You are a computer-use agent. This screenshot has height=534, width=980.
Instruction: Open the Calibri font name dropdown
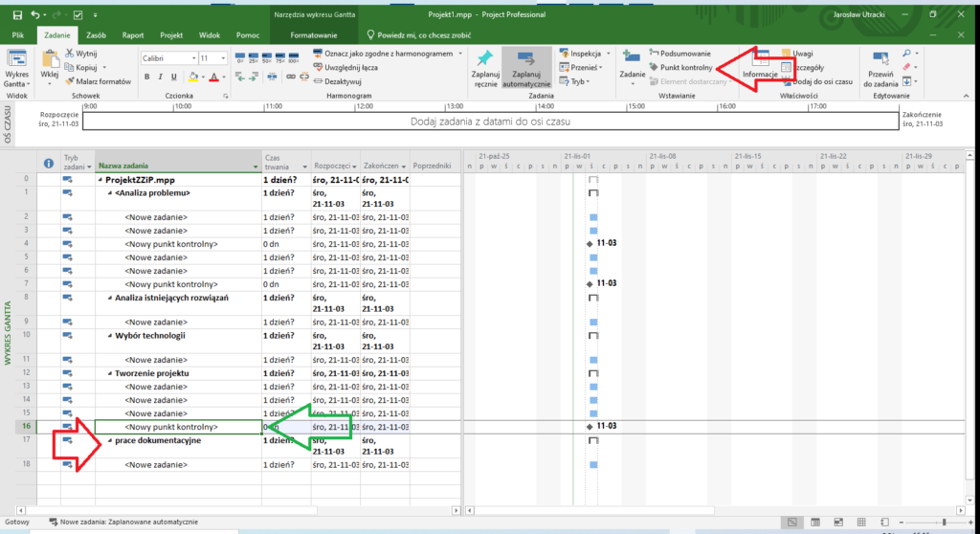pos(191,58)
